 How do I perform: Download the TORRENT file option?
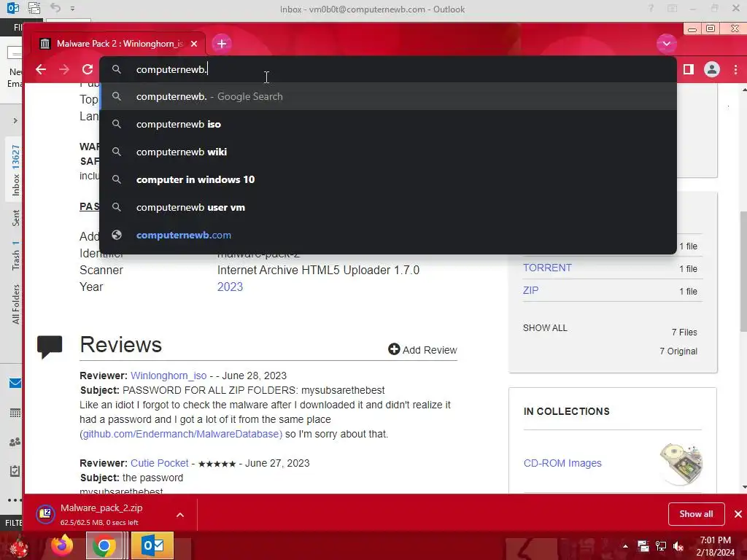547,268
